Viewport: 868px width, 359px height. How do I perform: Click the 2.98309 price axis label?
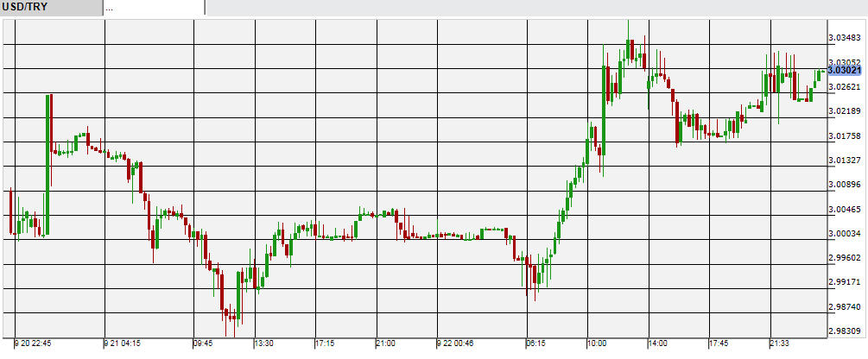tap(845, 331)
